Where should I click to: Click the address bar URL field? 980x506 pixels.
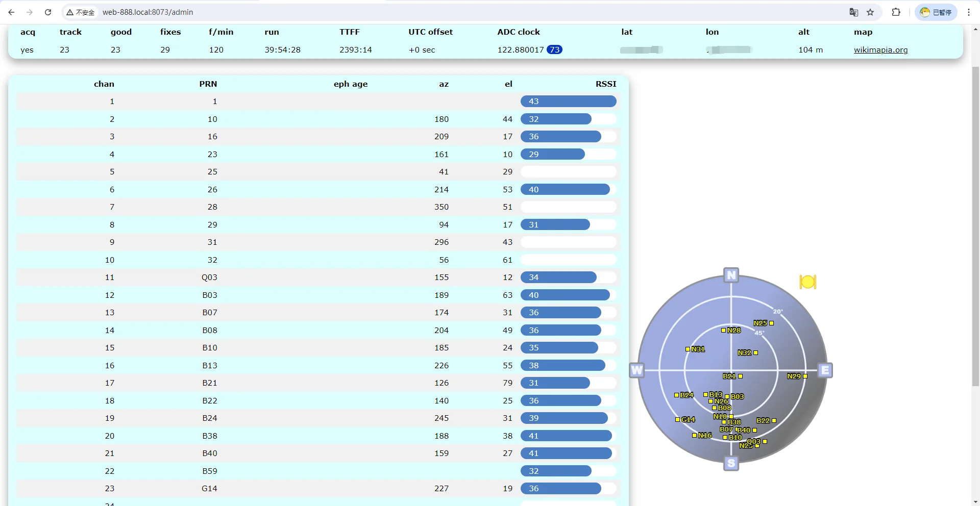(x=459, y=12)
